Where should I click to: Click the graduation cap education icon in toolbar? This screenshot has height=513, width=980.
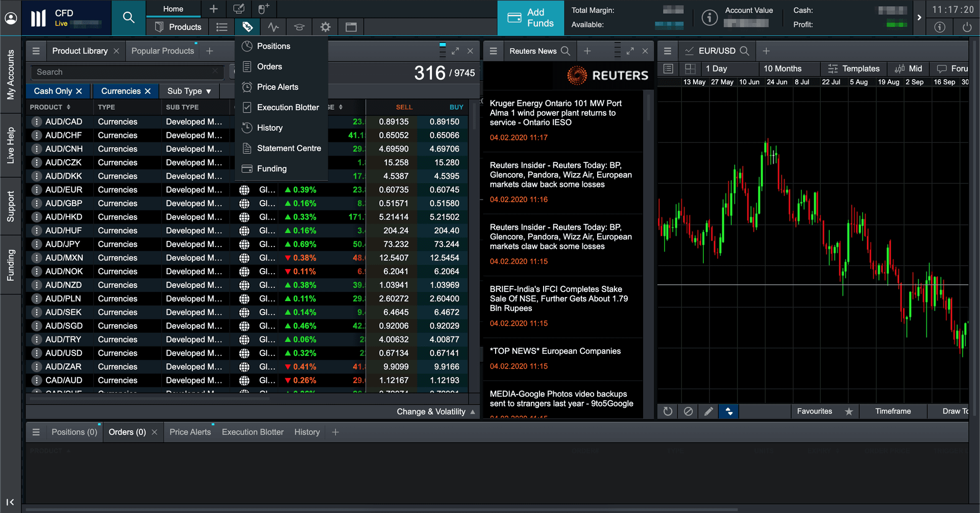click(x=299, y=27)
